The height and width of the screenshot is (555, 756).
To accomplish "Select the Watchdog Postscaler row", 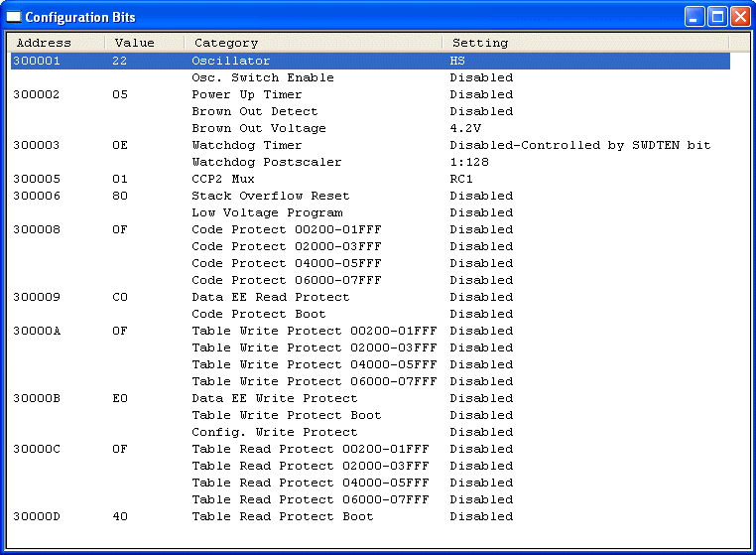I will pos(370,162).
